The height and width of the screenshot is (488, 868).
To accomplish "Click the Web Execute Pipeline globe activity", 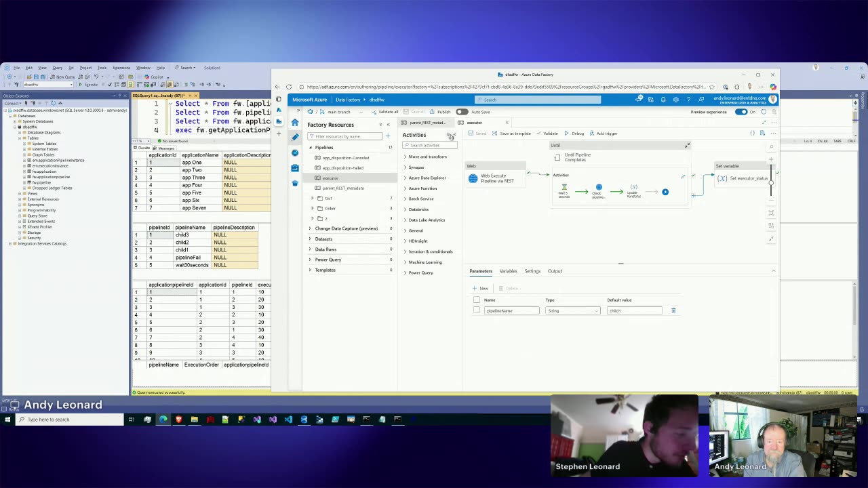I will click(473, 178).
